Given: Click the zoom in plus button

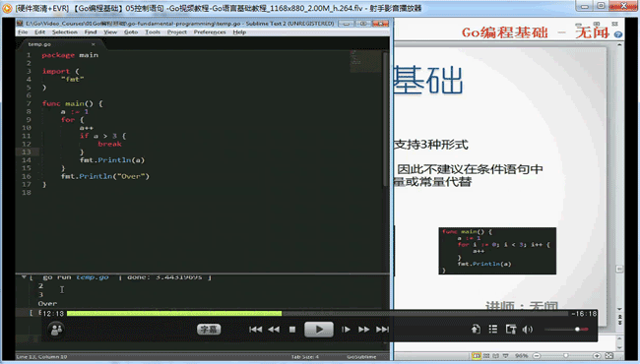Looking at the screenshot, I should point(597,356).
